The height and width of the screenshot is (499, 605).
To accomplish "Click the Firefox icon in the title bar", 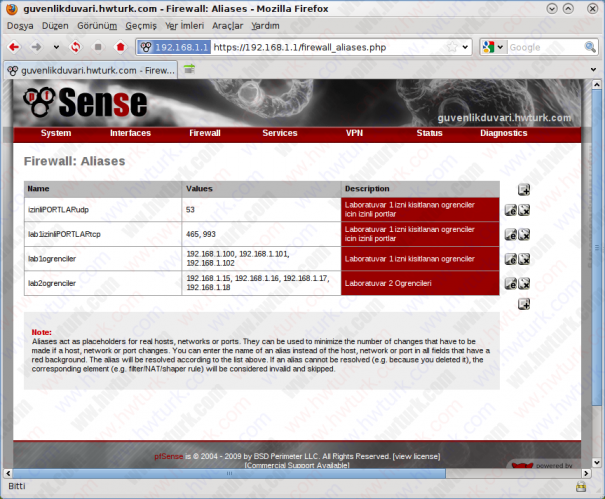I will (x=12, y=8).
